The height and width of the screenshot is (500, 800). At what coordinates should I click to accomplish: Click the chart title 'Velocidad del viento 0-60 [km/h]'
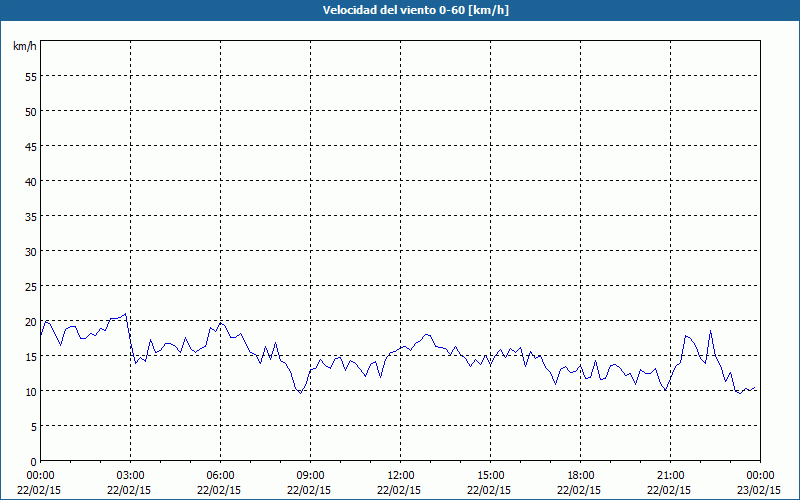(415, 10)
